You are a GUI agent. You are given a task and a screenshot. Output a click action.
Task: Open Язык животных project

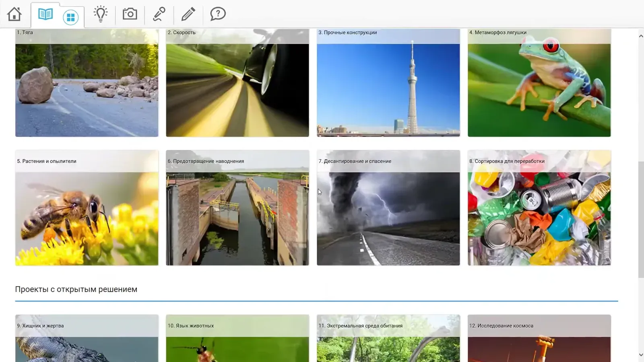tap(237, 338)
